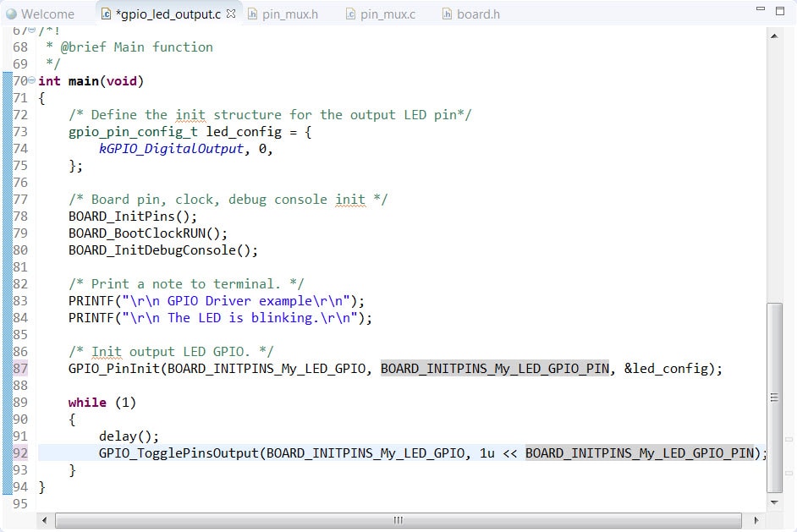The image size is (797, 532).
Task: Select the pin_mux.c tab
Action: 387,14
